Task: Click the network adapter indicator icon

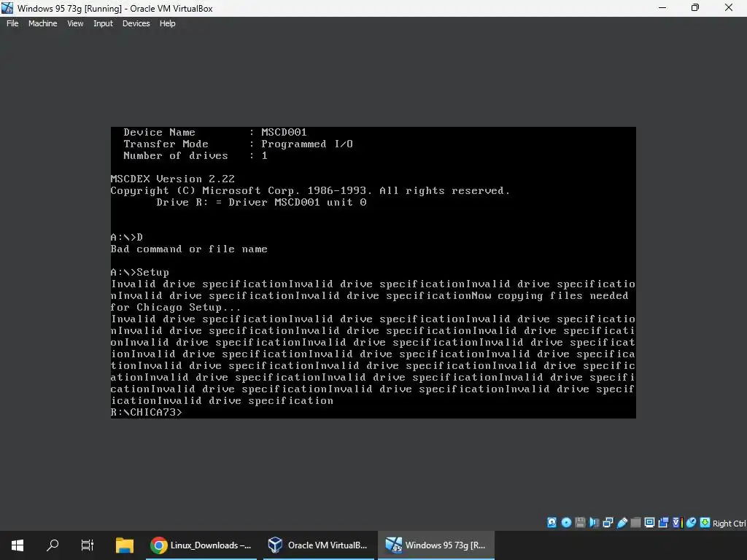Action: (608, 522)
